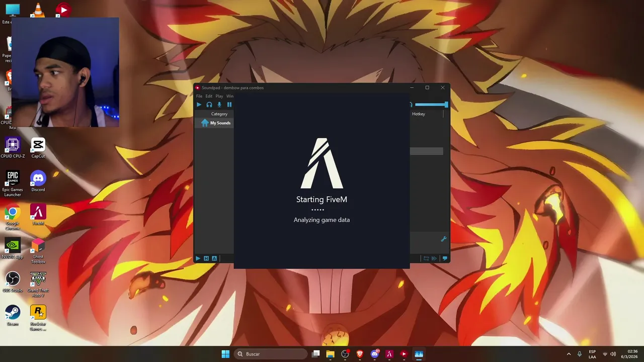Screen dimensions: 644x362
Task: Click the bottom-bar play icon in Soundpad
Action: pyautogui.click(x=198, y=258)
